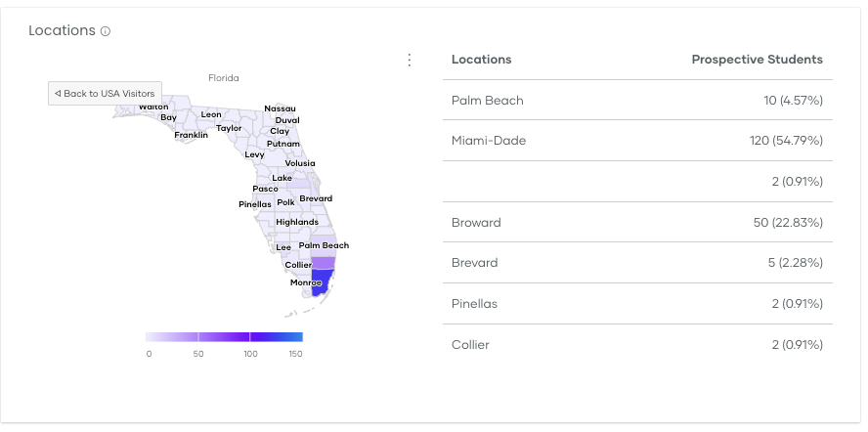Click the Locations info icon
Screen dimensions: 868x432
tap(106, 31)
